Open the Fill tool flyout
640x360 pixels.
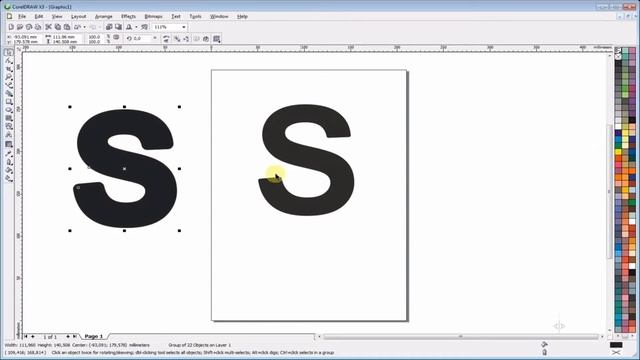point(9,170)
